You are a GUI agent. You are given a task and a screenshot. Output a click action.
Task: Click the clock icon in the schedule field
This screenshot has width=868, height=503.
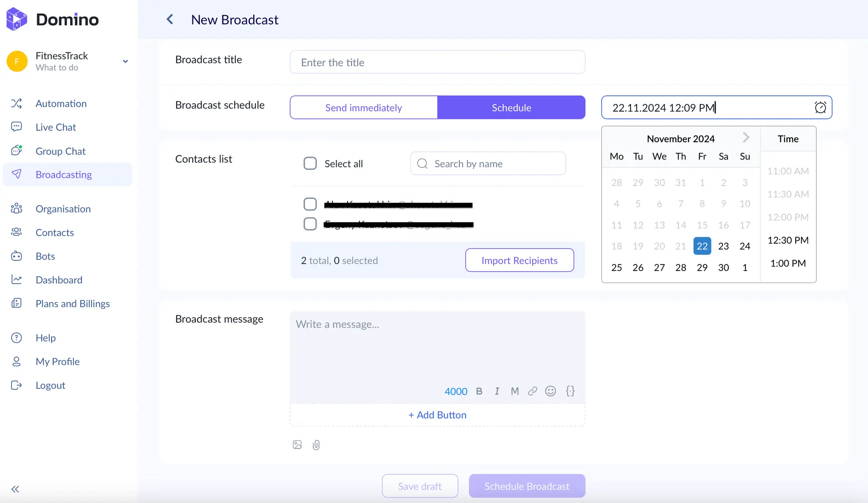[x=820, y=108]
